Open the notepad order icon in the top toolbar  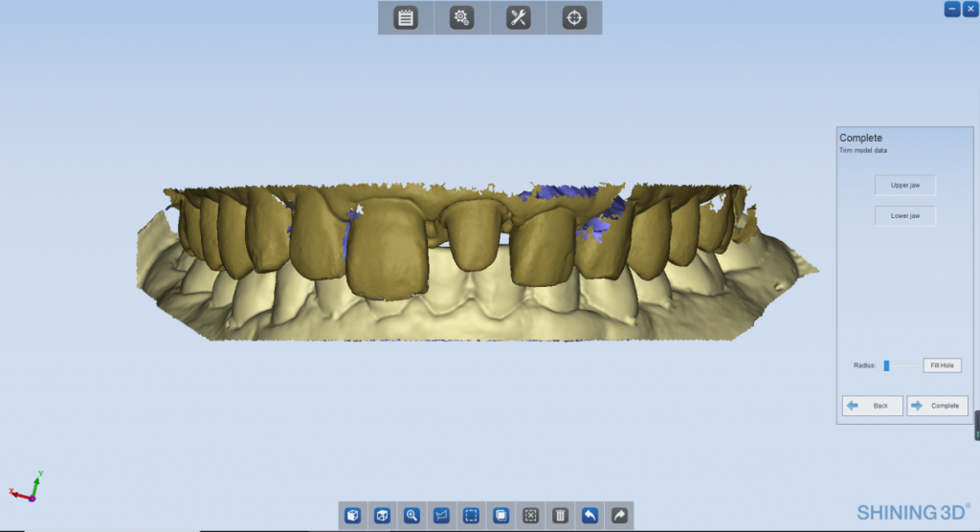click(x=406, y=17)
